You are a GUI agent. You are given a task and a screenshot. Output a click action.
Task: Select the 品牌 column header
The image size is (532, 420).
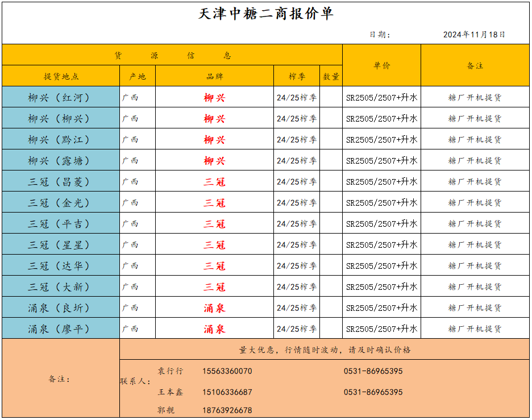click(x=214, y=76)
